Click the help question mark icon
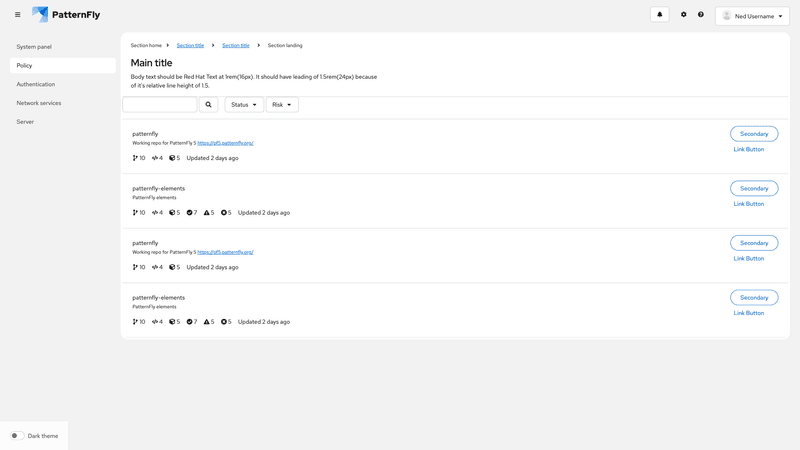Screen dimensions: 800x450 click(701, 15)
